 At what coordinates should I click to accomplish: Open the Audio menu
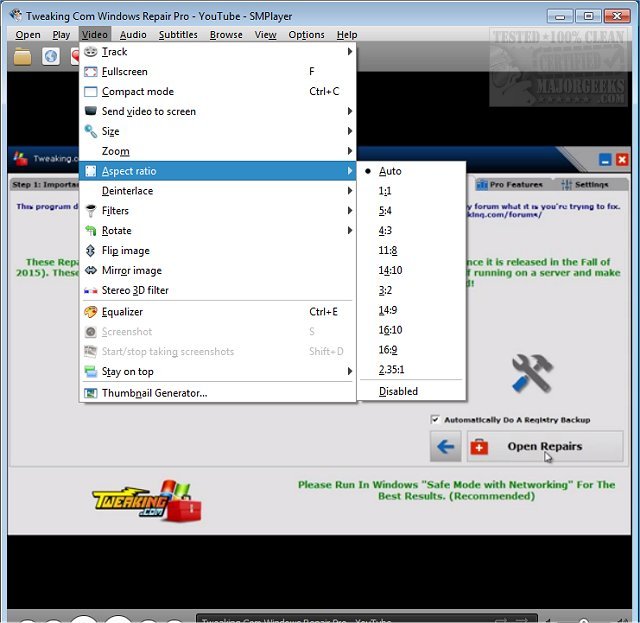click(x=133, y=35)
